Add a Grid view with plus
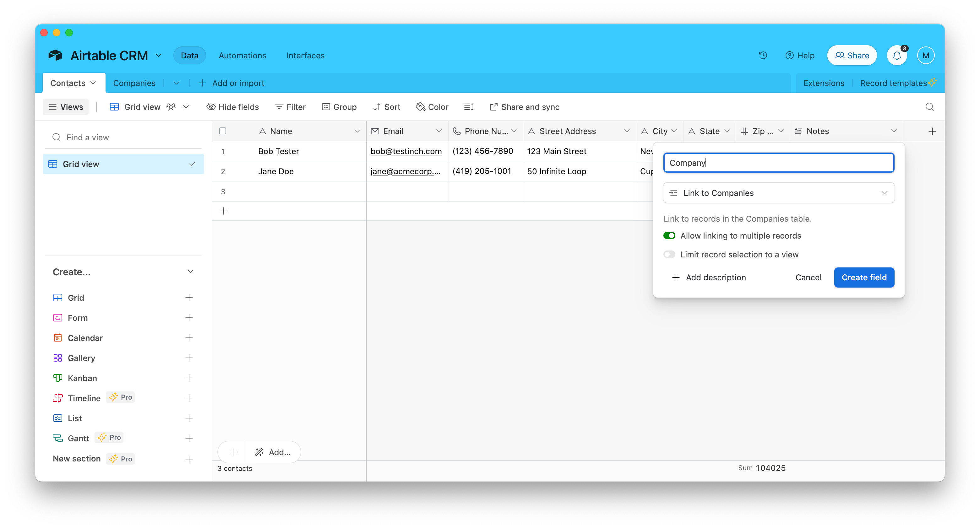 (189, 298)
